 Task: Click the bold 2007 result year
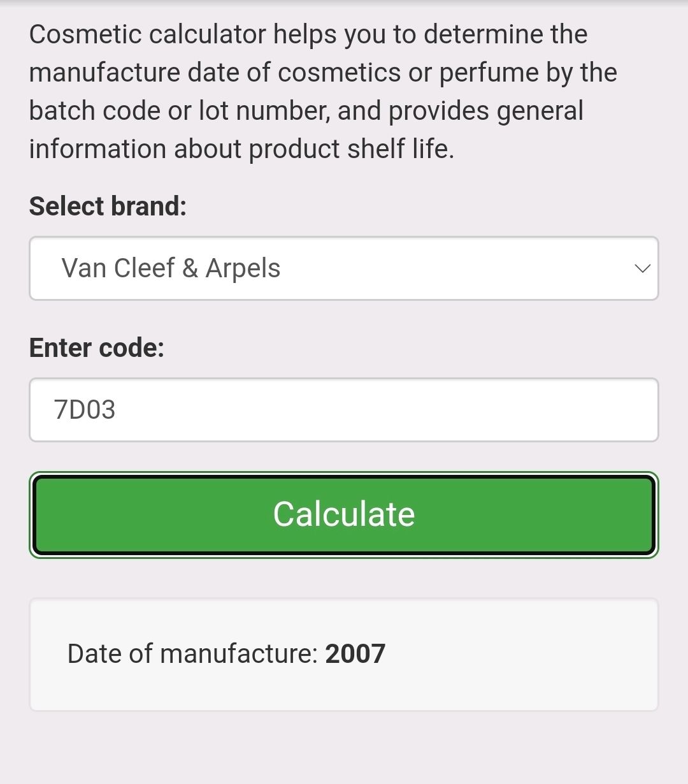(x=355, y=654)
